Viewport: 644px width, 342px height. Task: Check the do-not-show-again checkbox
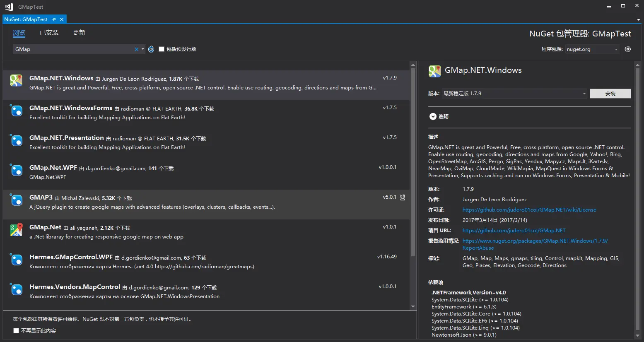coord(16,331)
